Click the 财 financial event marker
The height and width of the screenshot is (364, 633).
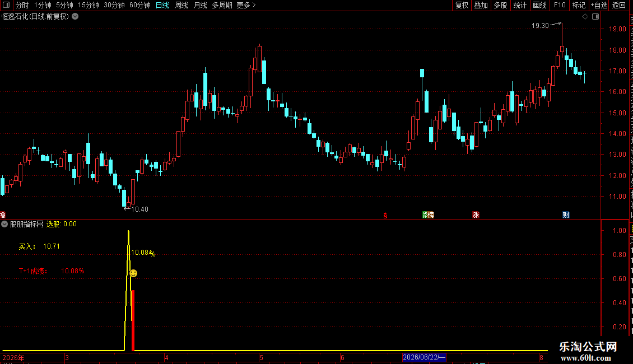coord(566,214)
